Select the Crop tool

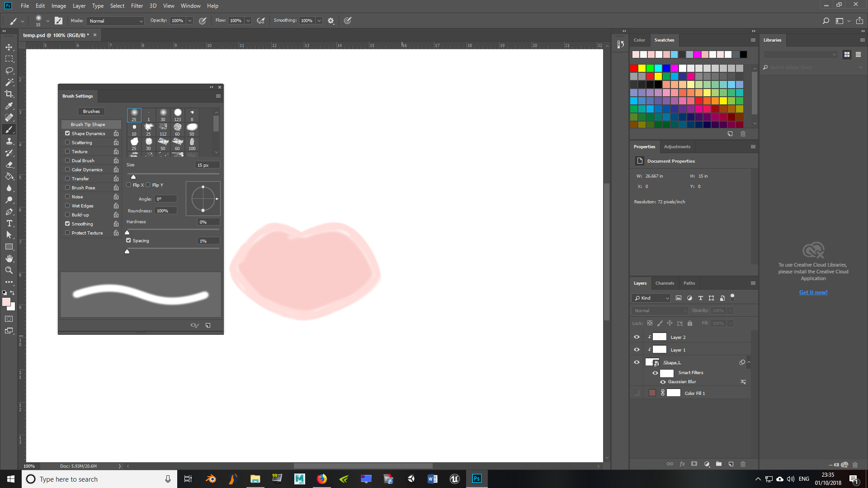pyautogui.click(x=9, y=94)
